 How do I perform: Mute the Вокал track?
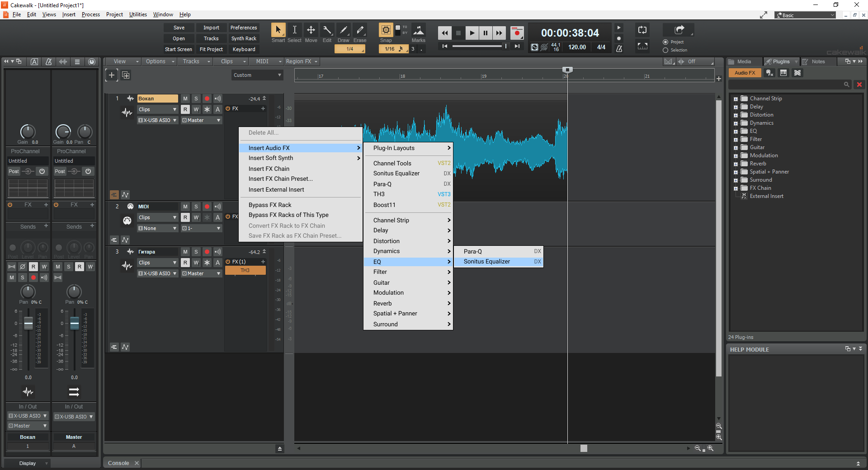click(185, 99)
